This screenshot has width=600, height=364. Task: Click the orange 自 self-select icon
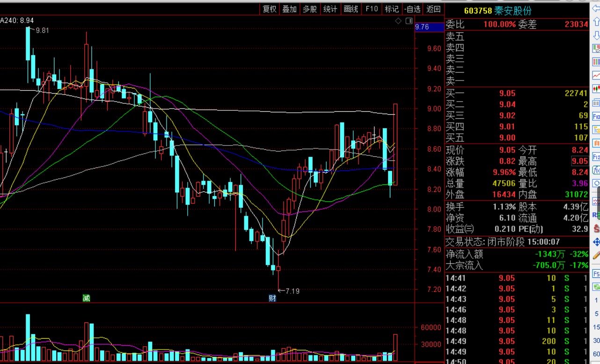(x=596, y=143)
